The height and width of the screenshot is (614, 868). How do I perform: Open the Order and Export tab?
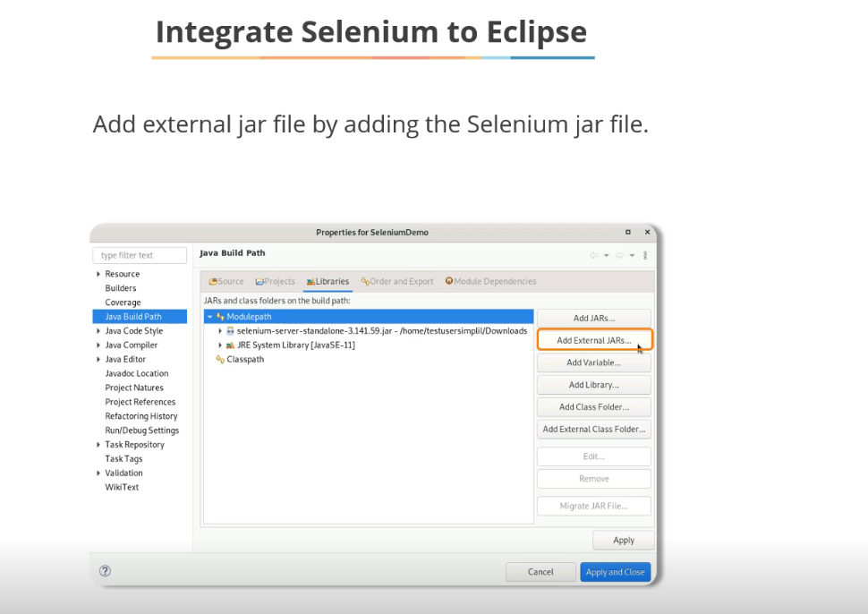[x=397, y=281]
